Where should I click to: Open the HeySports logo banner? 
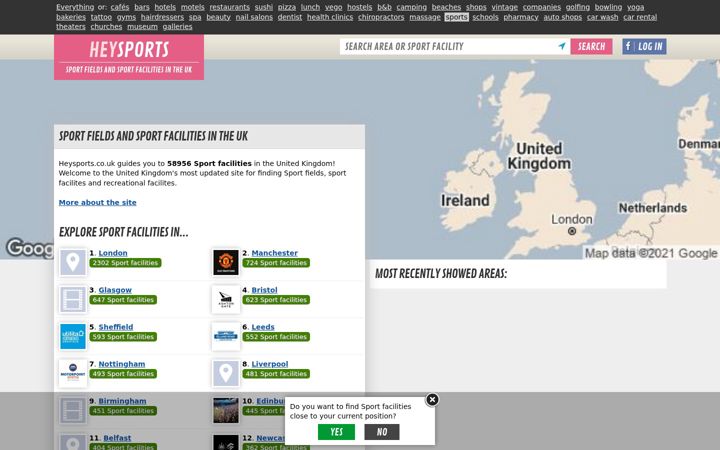129,57
